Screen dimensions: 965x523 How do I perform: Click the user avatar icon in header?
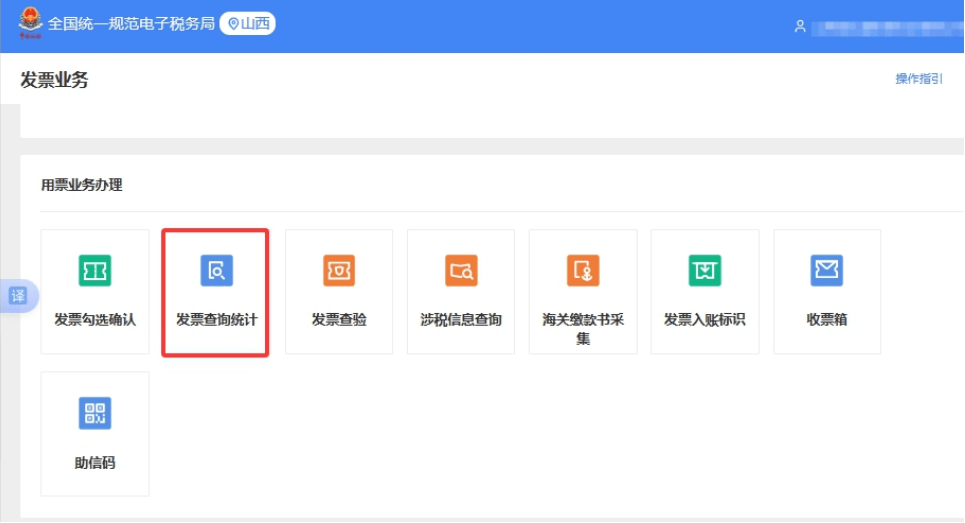[x=800, y=26]
